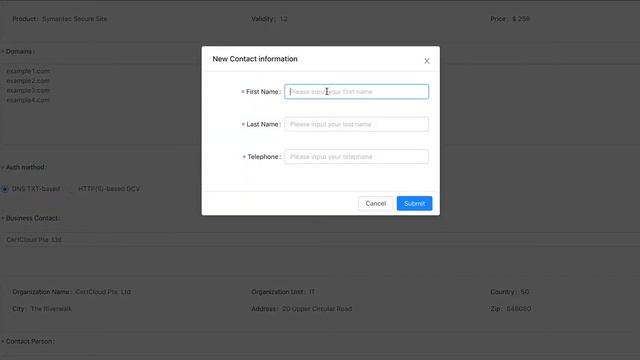Select the DNS TXT-based auth method
The width and height of the screenshot is (640, 360).
(5, 189)
